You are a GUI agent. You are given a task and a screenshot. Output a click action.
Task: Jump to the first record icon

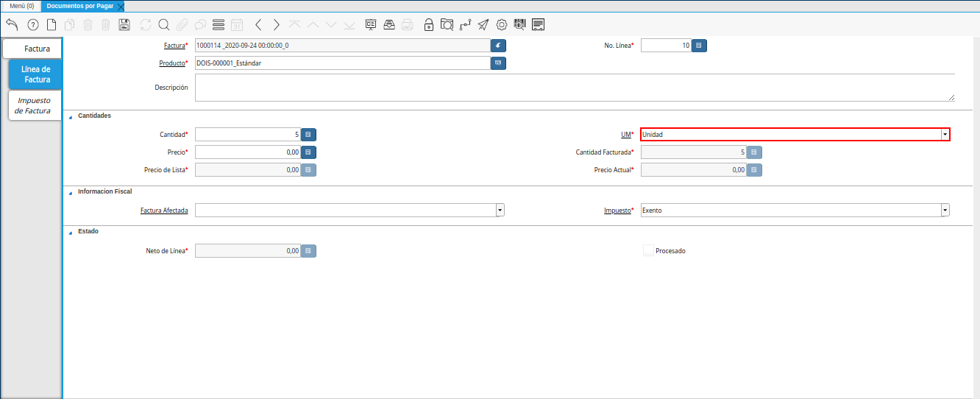pyautogui.click(x=294, y=24)
